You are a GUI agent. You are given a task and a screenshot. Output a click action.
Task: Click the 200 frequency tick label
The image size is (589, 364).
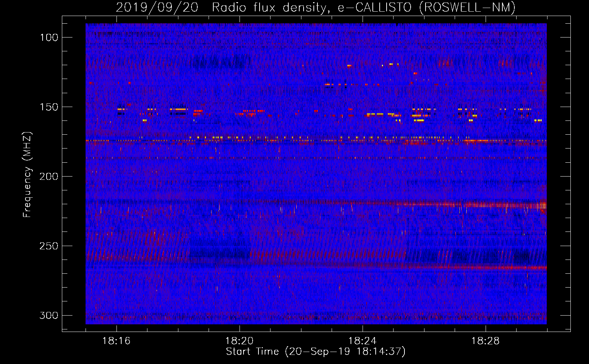pos(49,177)
